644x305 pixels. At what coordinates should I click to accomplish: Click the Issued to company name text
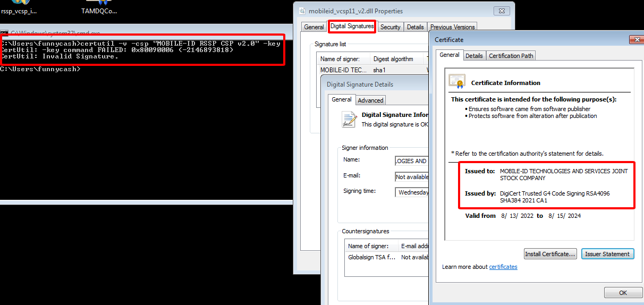tap(564, 174)
